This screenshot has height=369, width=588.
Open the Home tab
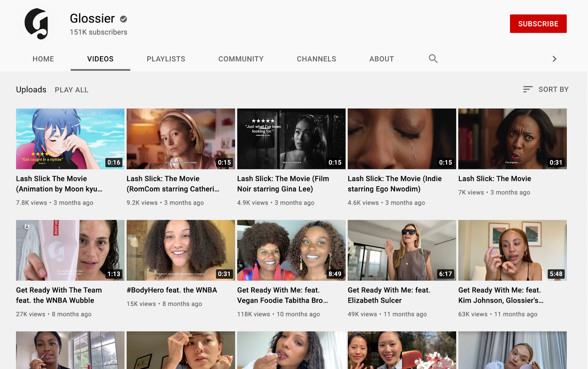[43, 59]
